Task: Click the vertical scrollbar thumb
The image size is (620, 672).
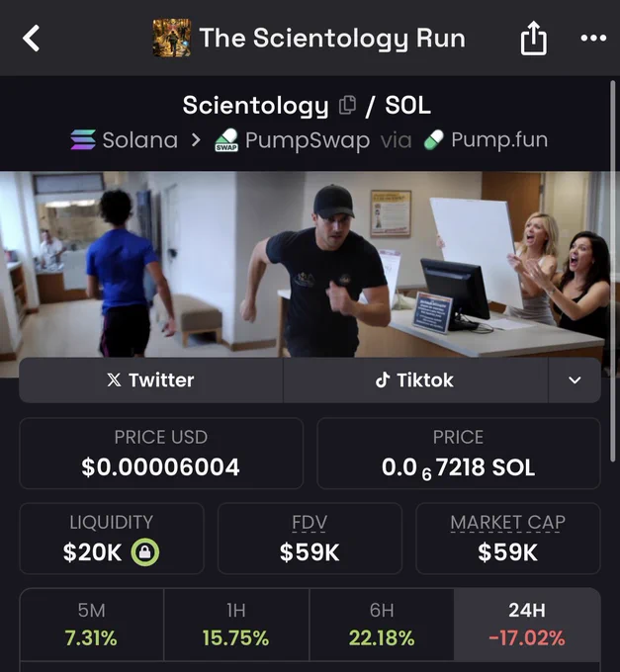Action: click(x=613, y=271)
